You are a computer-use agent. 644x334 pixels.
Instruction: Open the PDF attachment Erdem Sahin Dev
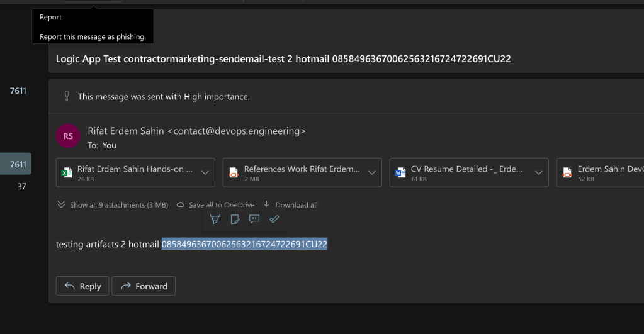pyautogui.click(x=600, y=173)
